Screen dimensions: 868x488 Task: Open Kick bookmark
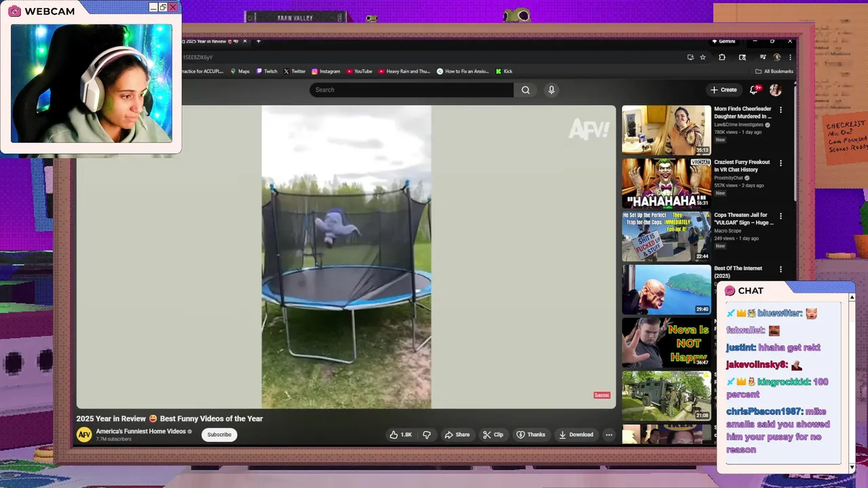[504, 71]
